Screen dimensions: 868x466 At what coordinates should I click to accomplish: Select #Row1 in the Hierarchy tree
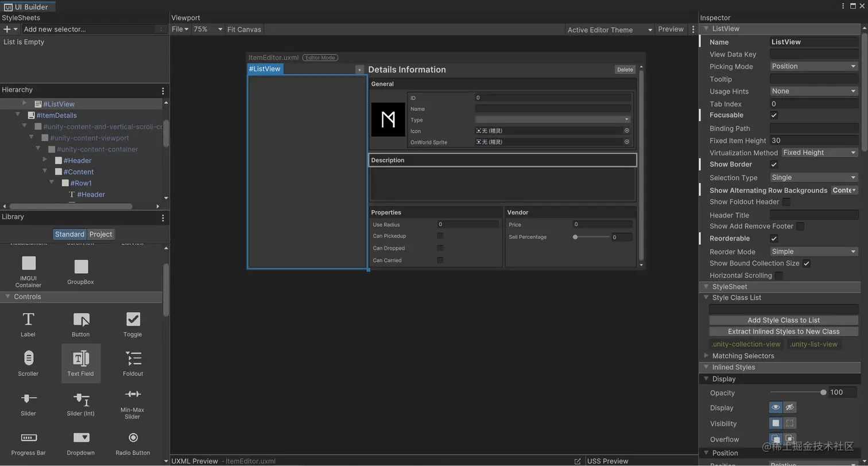[x=81, y=183]
